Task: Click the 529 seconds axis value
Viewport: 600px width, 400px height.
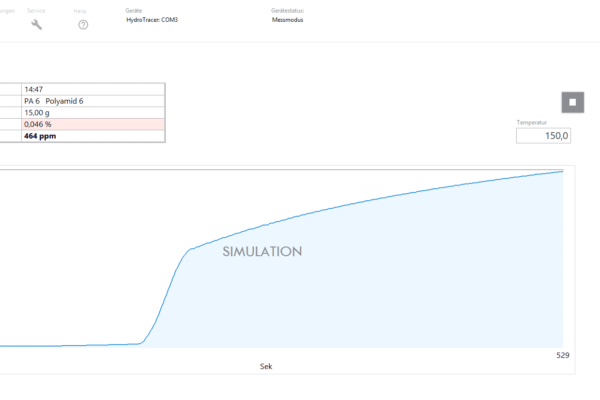Action: pos(561,355)
